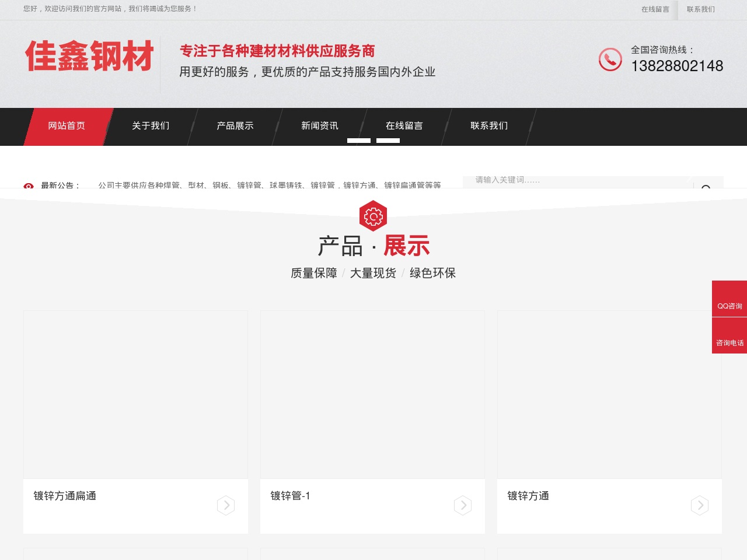The height and width of the screenshot is (560, 747).
Task: Click the red phone hotline icon
Action: pyautogui.click(x=610, y=60)
